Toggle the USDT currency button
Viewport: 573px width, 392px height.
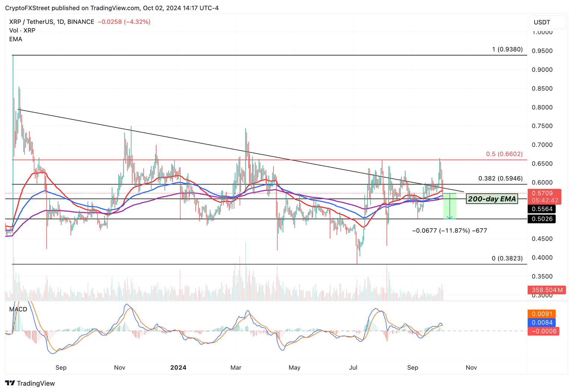(x=547, y=22)
